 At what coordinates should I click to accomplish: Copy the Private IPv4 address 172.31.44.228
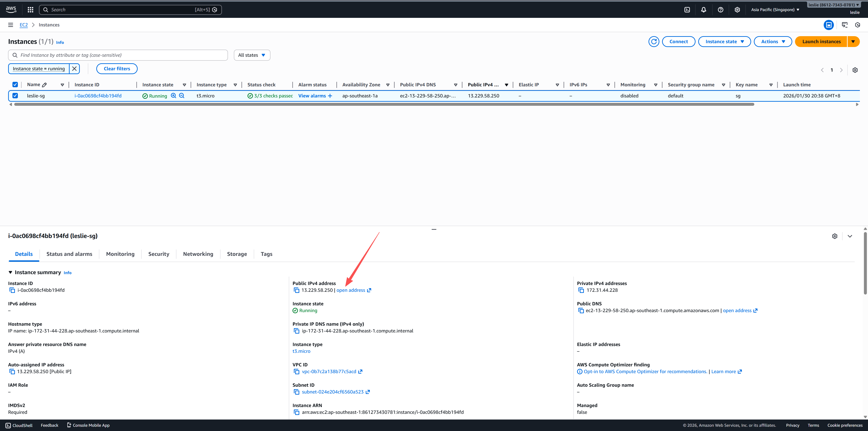pos(581,290)
